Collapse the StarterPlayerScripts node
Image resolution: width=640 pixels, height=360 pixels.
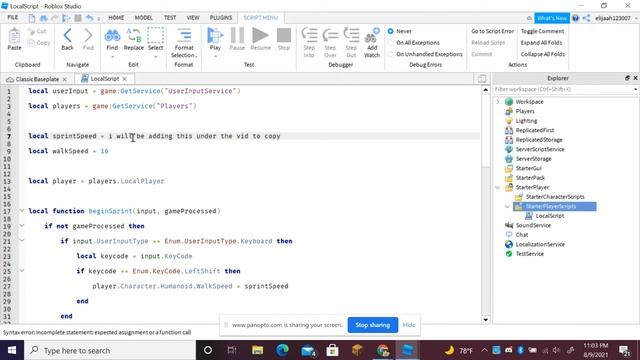[507, 207]
